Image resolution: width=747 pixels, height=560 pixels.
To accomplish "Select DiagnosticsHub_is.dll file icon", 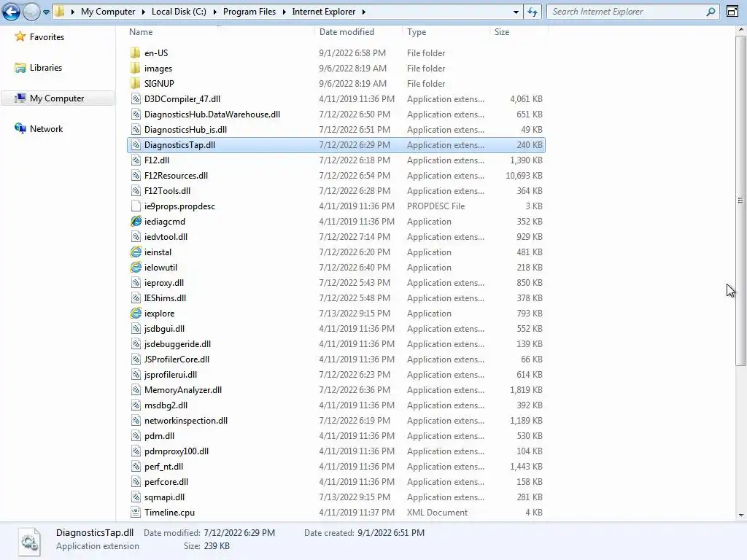I will 136,130.
